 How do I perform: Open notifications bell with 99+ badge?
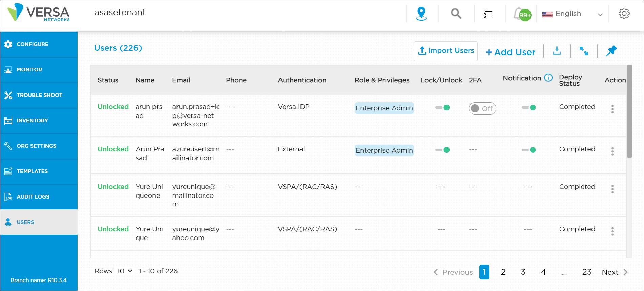pyautogui.click(x=521, y=14)
